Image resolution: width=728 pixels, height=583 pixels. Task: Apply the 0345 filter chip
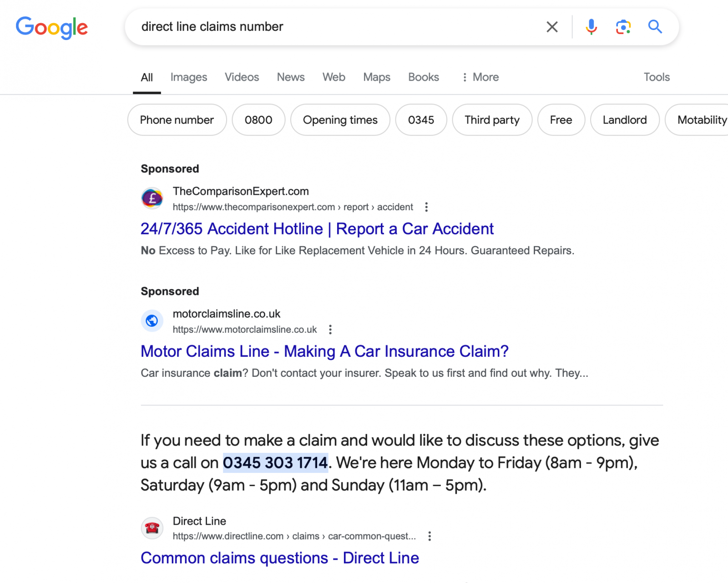point(421,120)
